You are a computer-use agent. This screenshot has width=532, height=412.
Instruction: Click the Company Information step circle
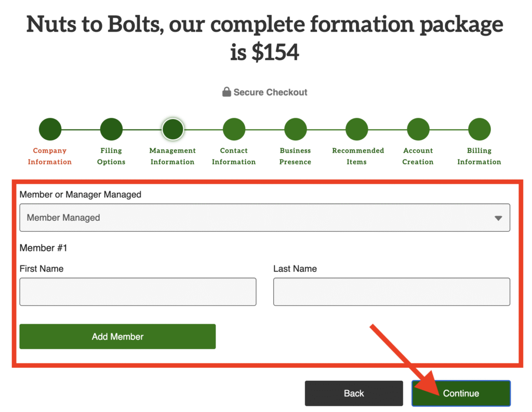(50, 129)
